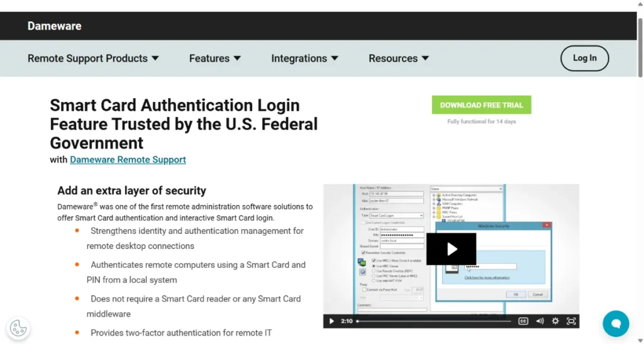Image resolution: width=644 pixels, height=344 pixels.
Task: Play the video using the center play button
Action: pyautogui.click(x=451, y=249)
